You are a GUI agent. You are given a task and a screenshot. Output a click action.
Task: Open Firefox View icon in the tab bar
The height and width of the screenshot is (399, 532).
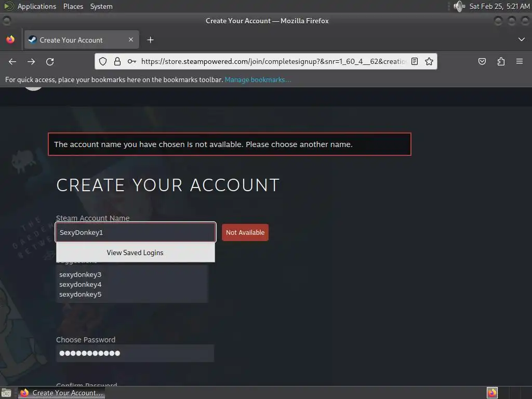10,39
